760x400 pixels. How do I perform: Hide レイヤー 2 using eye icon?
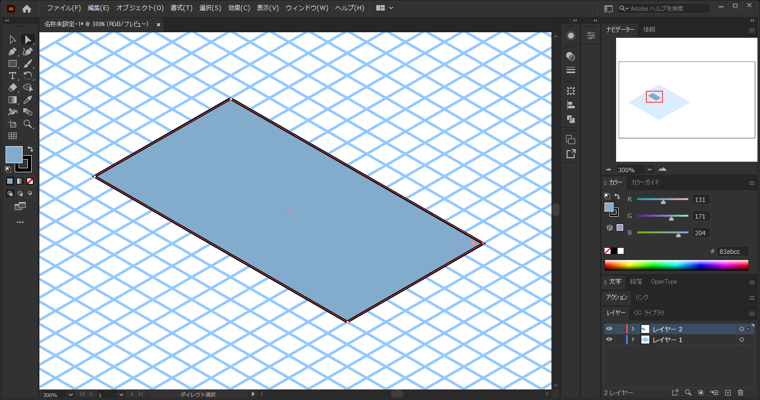pyautogui.click(x=609, y=329)
